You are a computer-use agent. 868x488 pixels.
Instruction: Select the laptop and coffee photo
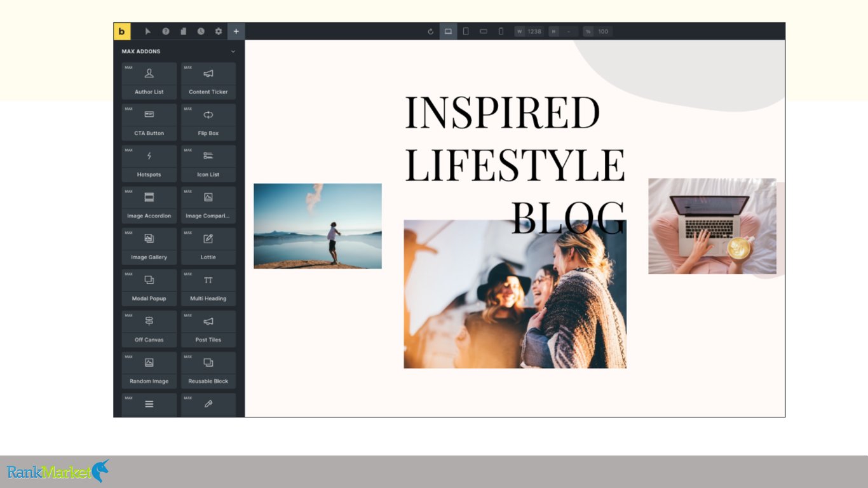pos(712,226)
